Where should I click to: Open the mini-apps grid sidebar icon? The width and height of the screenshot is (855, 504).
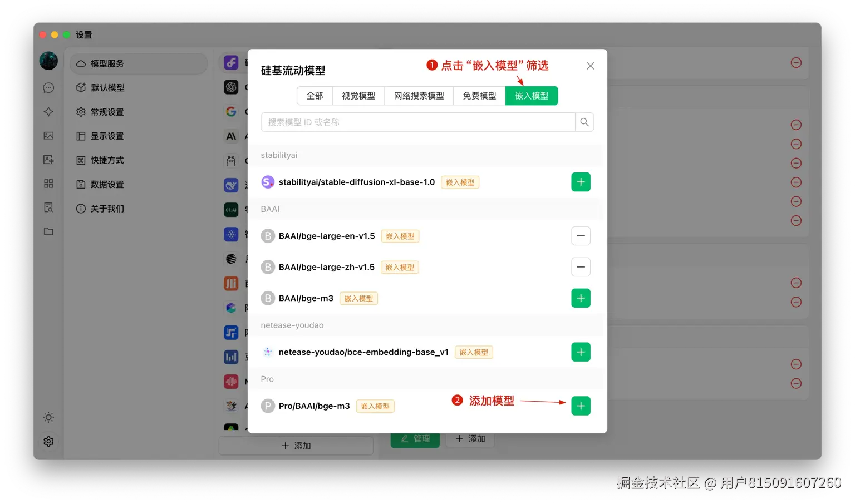48,184
